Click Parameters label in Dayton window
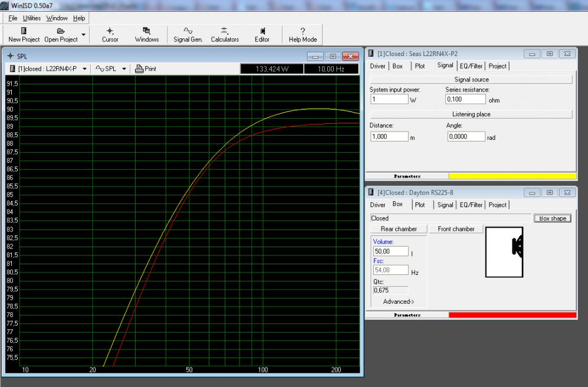The image size is (588, 387). [407, 315]
